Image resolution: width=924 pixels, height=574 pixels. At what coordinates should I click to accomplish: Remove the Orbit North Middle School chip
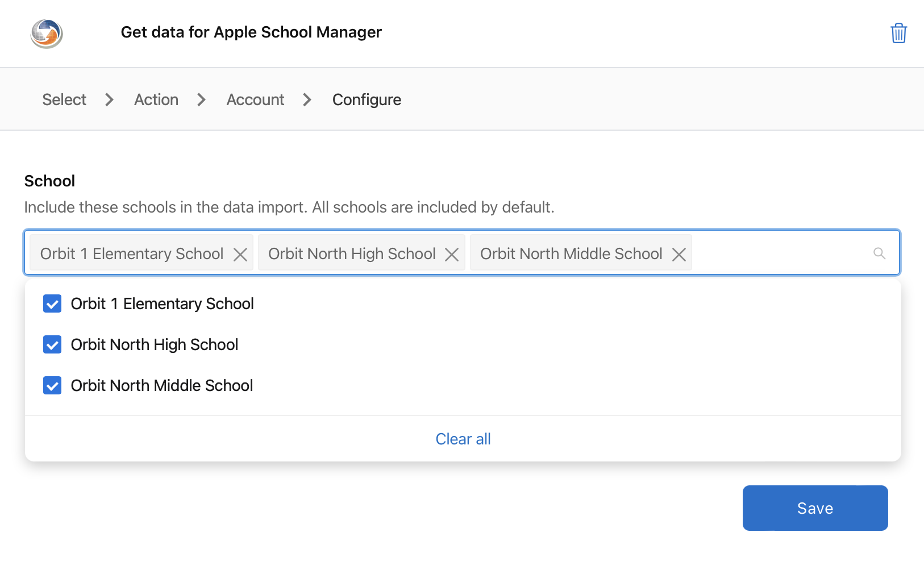(679, 254)
